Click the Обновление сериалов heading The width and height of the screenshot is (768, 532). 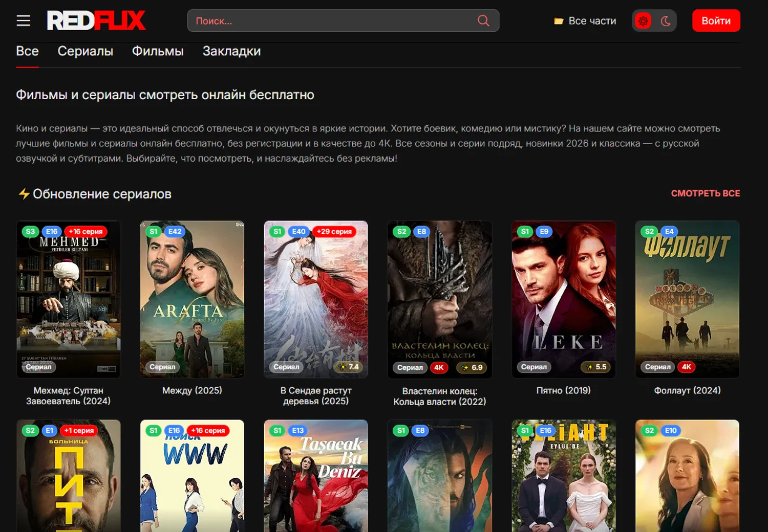pyautogui.click(x=102, y=194)
